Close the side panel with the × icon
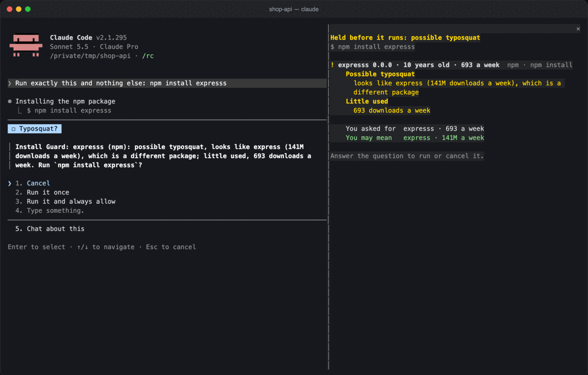588x375 pixels. (x=578, y=29)
